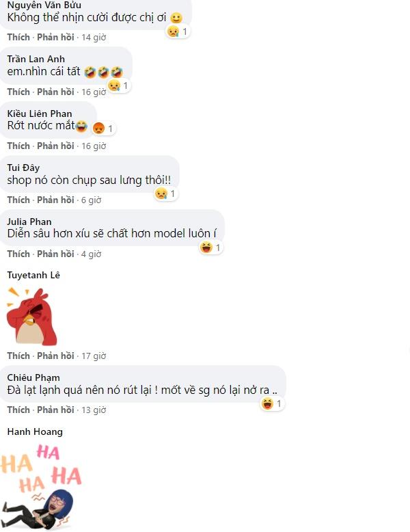Click Phản hồi under Tui Đây's comment
The height and width of the screenshot is (532, 410).
pyautogui.click(x=55, y=200)
